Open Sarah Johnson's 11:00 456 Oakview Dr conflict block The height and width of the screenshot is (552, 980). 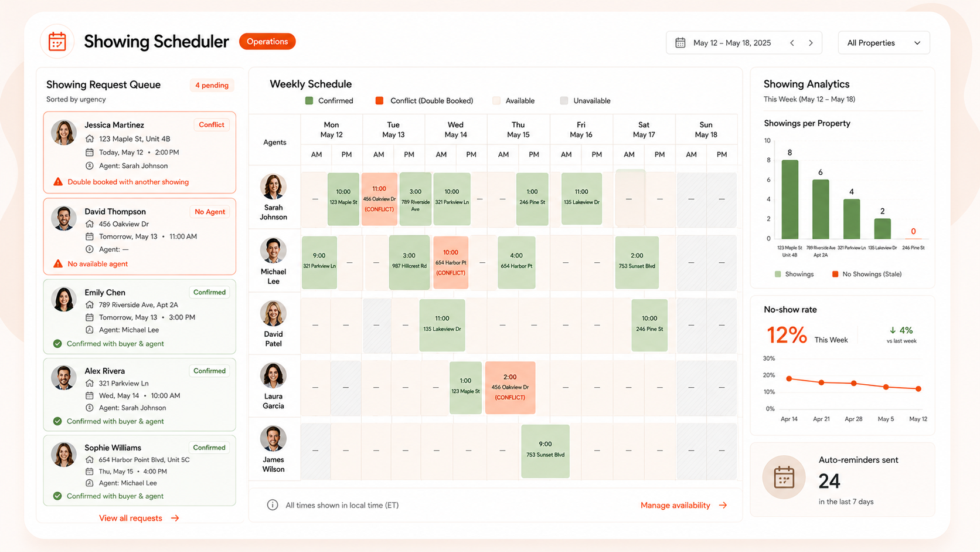point(379,199)
